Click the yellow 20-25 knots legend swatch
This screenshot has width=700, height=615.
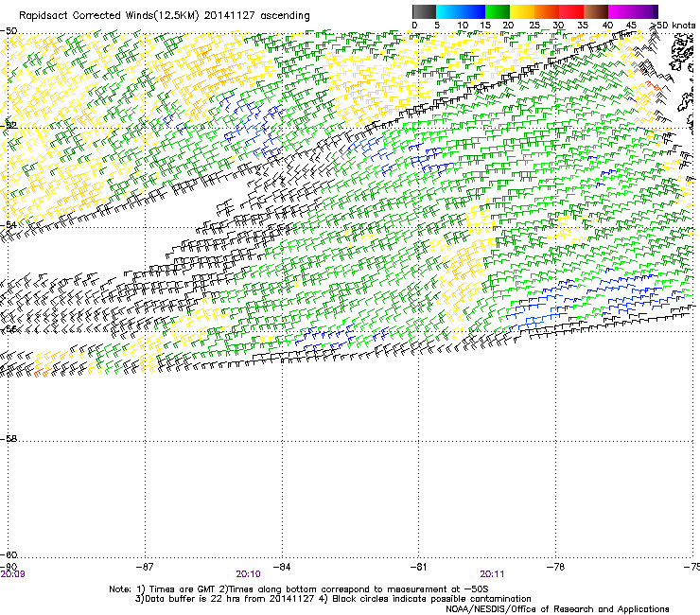522,11
